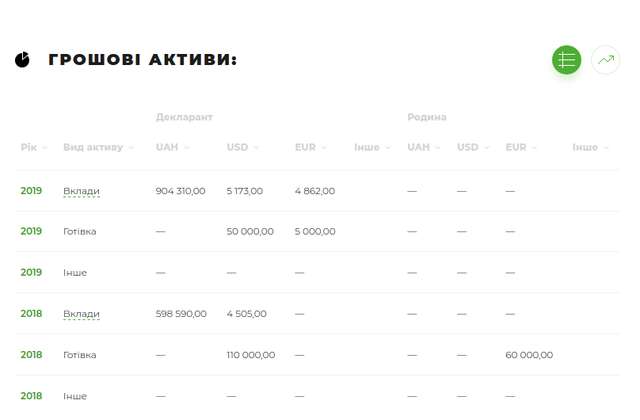Sort declarant EUR column
The height and width of the screenshot is (420, 640).
(x=310, y=147)
